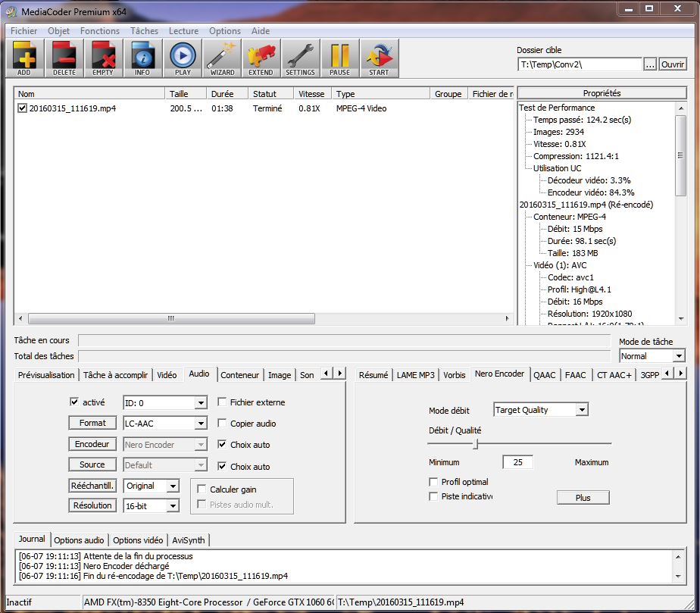Image resolution: width=700 pixels, height=613 pixels.
Task: Click the EMPTY list toolbar icon
Action: click(x=103, y=58)
